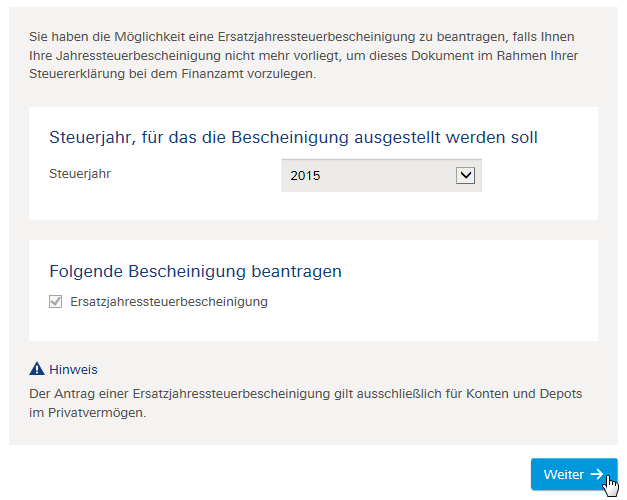Click the blue Weiter button
Image resolution: width=627 pixels, height=500 pixels.
pos(574,474)
